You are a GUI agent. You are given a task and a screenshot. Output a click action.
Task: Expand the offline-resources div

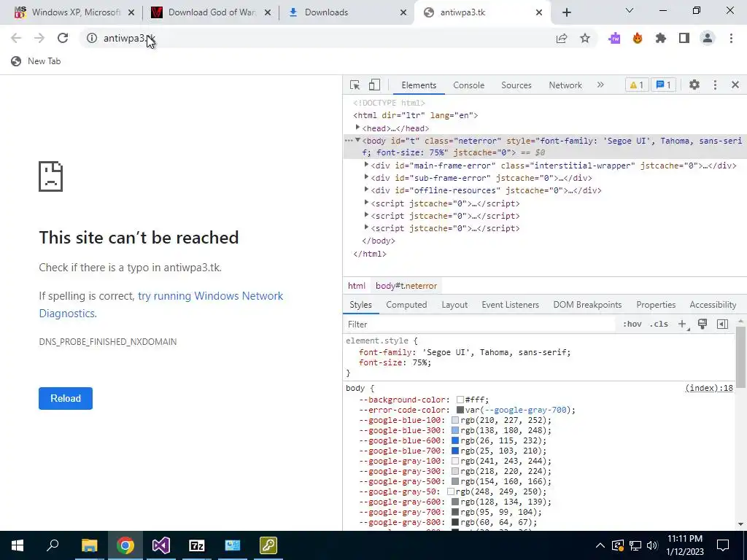pos(366,190)
